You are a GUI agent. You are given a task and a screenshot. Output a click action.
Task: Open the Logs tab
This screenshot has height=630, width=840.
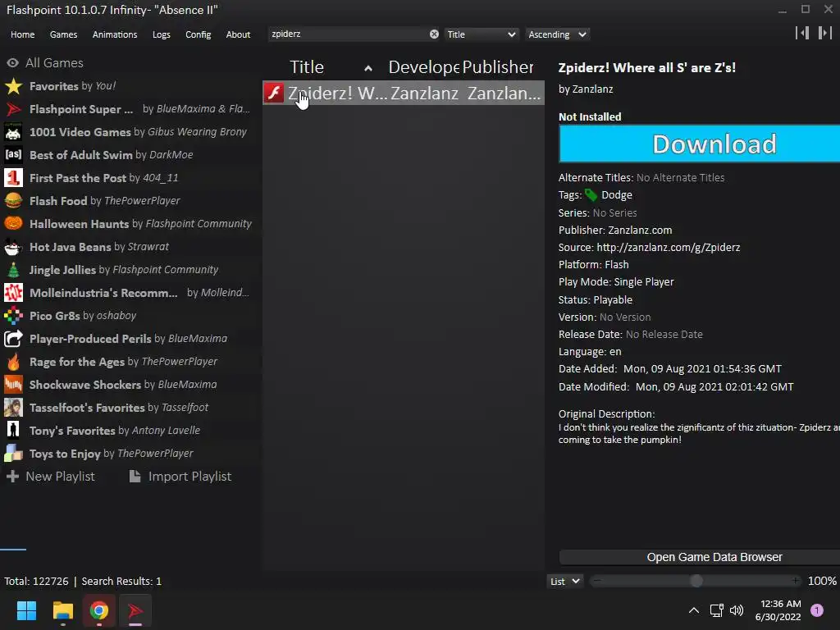[162, 34]
